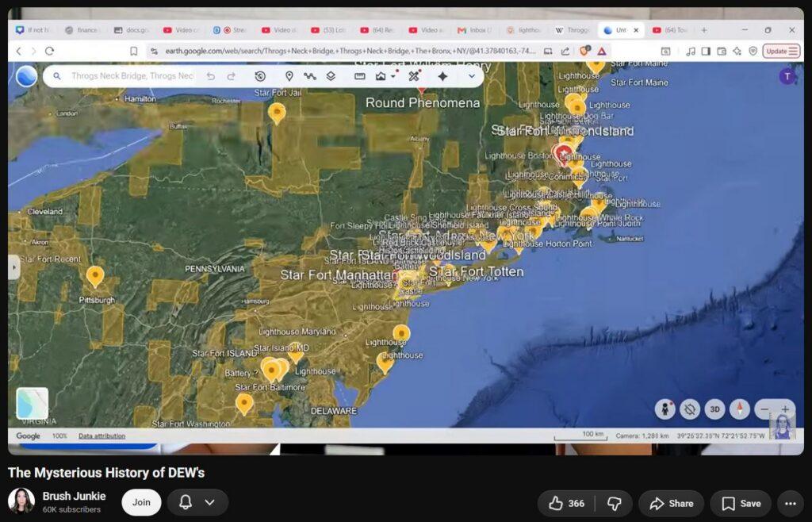Zoom out with the minus button
The height and width of the screenshot is (522, 812).
point(764,409)
